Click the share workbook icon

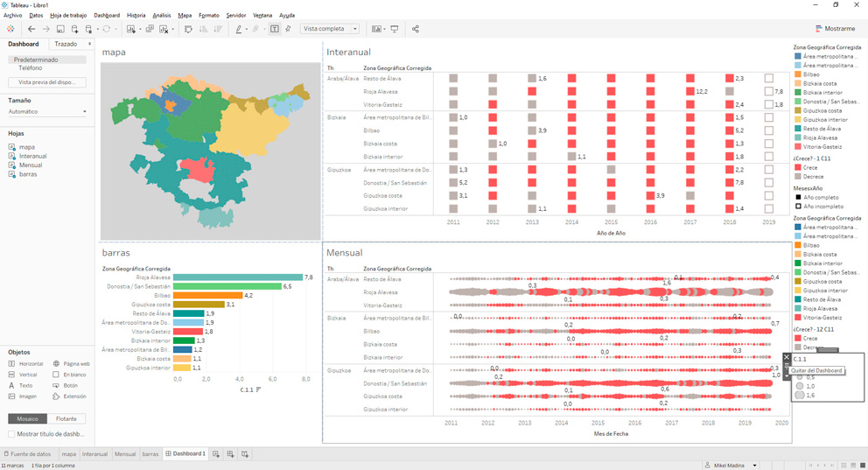point(416,29)
